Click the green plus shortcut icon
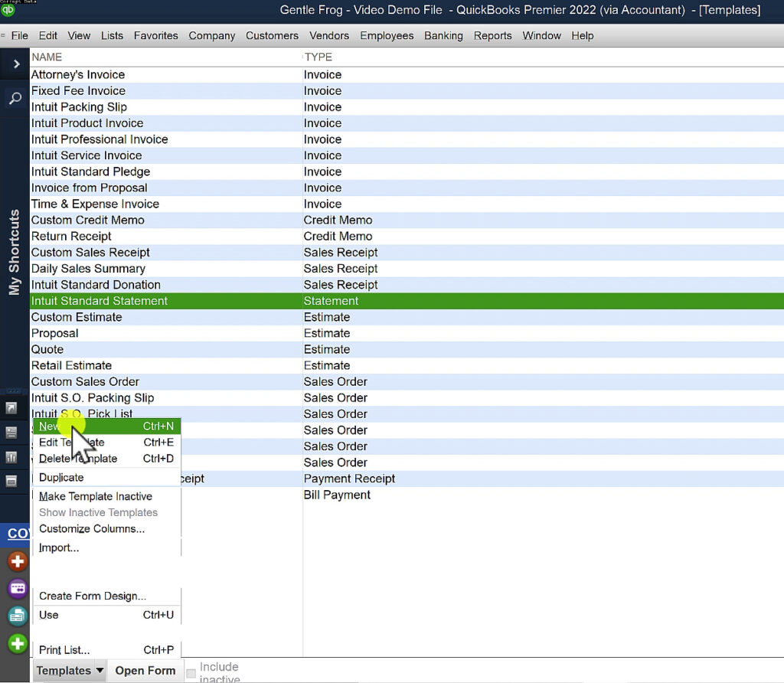The width and height of the screenshot is (784, 683). 18,642
